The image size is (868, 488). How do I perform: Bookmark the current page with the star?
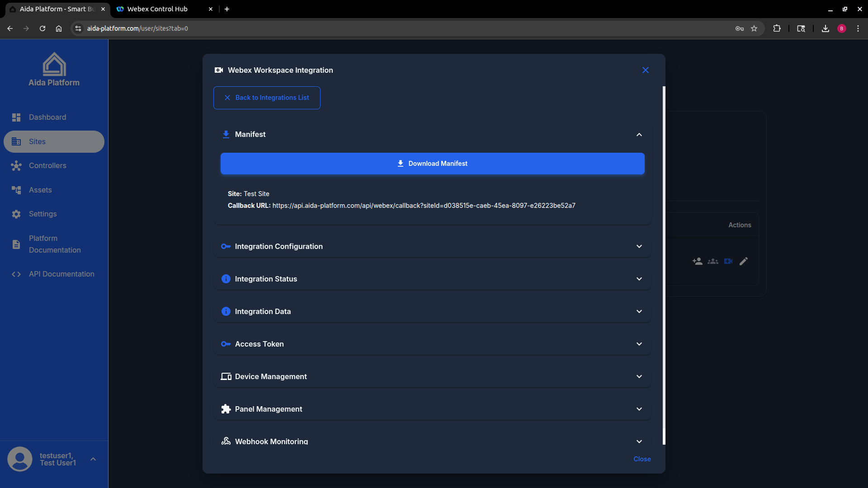pos(754,28)
